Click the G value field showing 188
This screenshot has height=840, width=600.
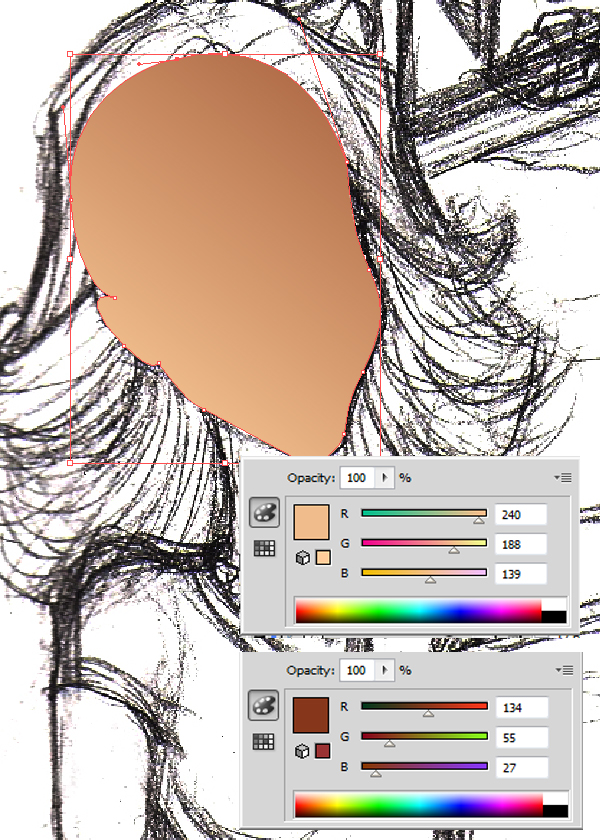pyautogui.click(x=521, y=544)
